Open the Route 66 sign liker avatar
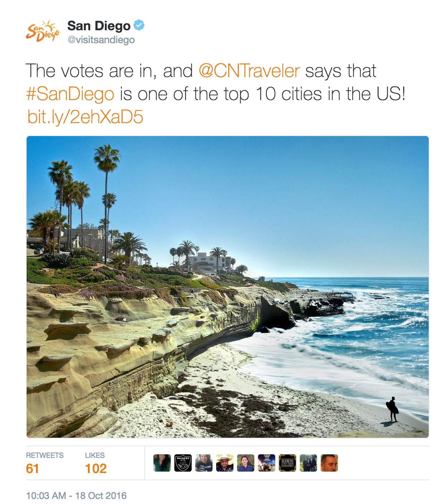The image size is (446, 504). pos(267,463)
